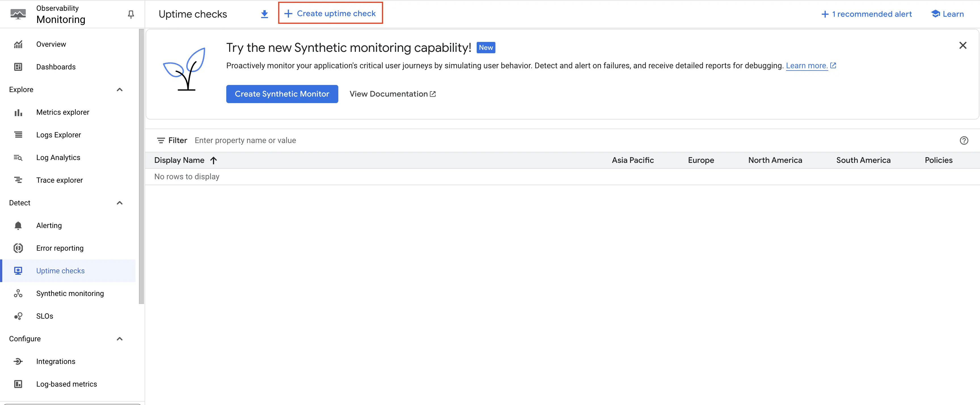The width and height of the screenshot is (980, 405).
Task: Click the Asia Pacific column header
Action: point(633,160)
